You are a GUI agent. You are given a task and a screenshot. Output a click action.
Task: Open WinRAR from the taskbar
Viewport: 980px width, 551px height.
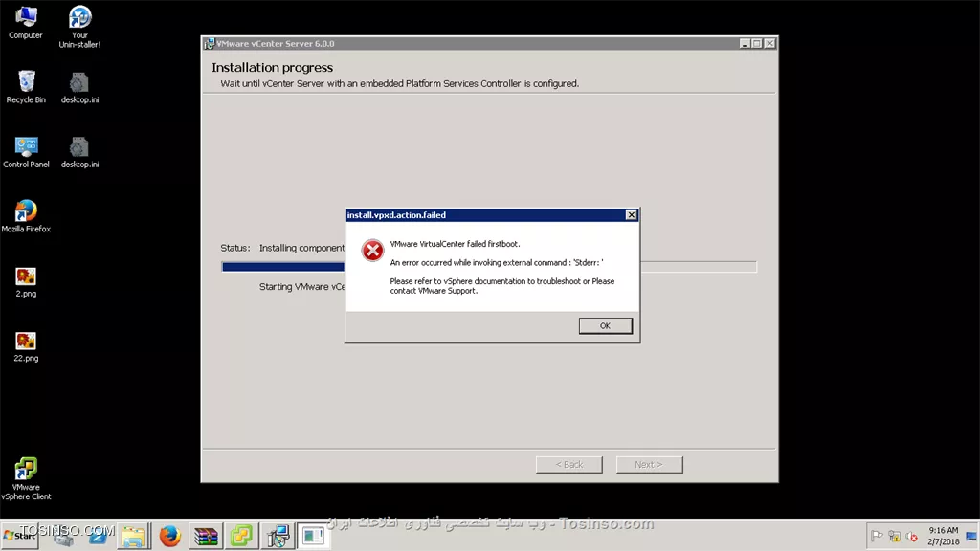(206, 536)
